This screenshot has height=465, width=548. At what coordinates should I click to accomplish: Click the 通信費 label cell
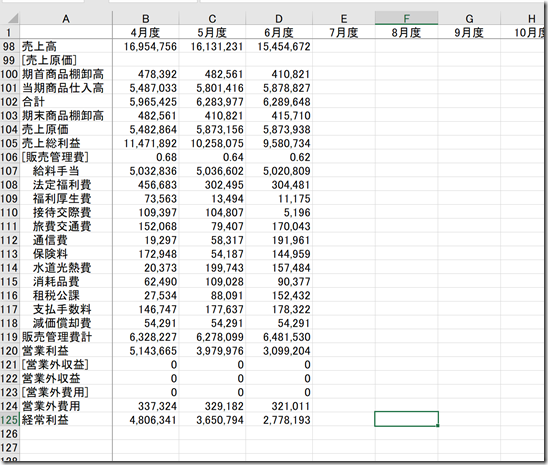(x=66, y=240)
